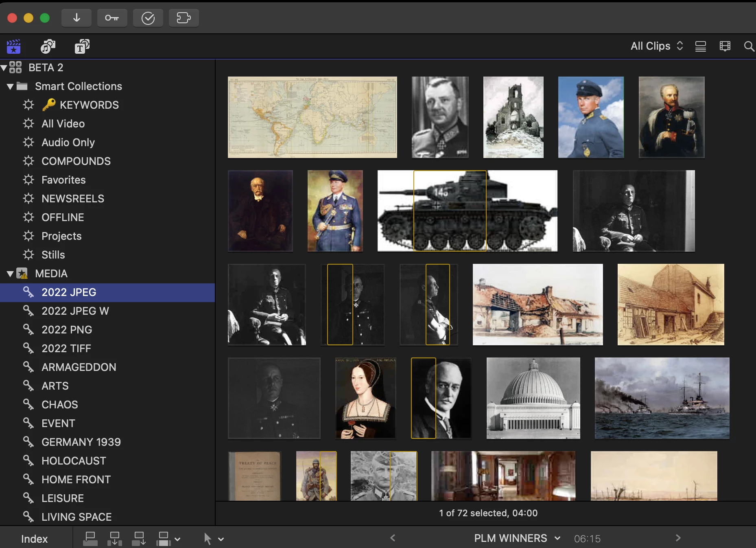This screenshot has width=756, height=548.
Task: Append selected clip to the storyline
Action: point(139,539)
